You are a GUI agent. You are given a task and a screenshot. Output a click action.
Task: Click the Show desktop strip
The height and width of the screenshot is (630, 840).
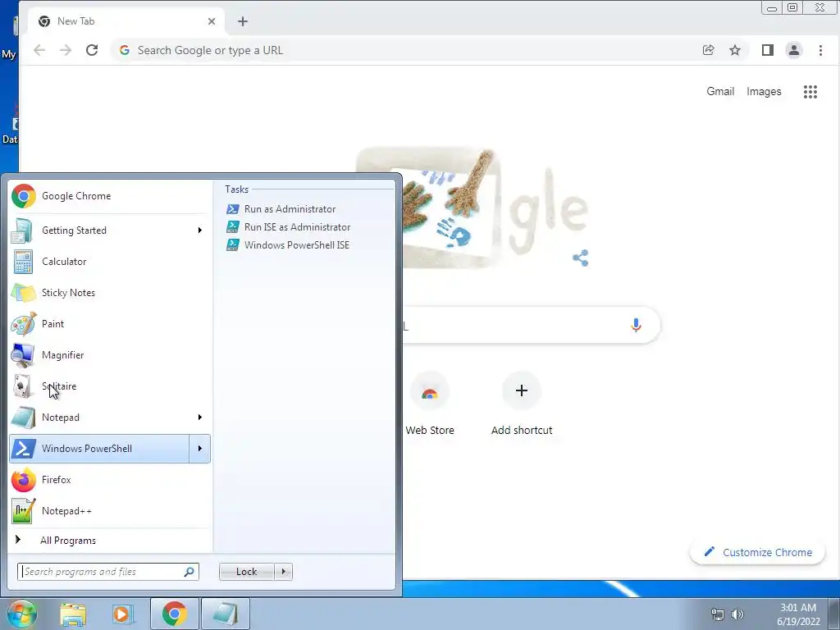[834, 614]
